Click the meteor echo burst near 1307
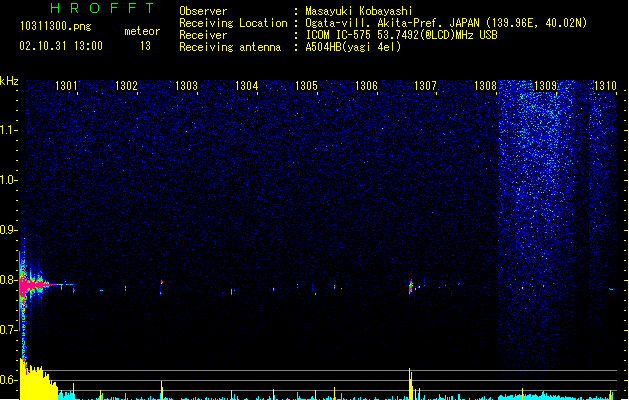 click(x=411, y=287)
